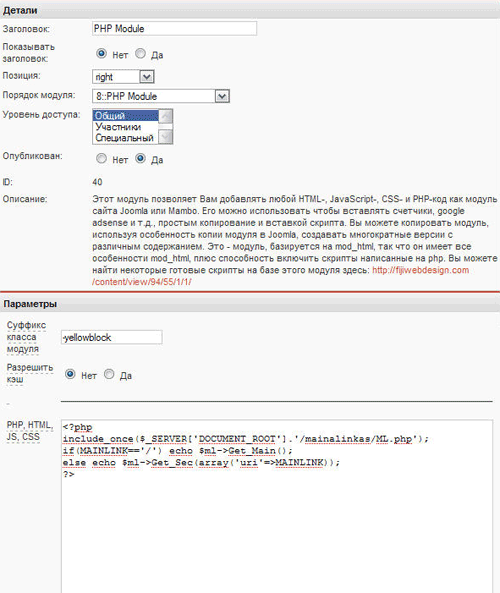Set Опубликован to 'Нет'

[101, 158]
